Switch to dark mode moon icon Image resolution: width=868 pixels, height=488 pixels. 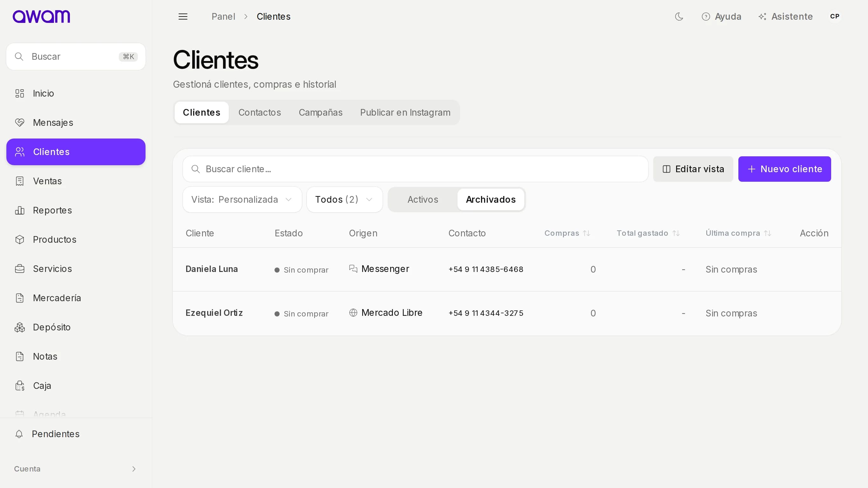[679, 17]
